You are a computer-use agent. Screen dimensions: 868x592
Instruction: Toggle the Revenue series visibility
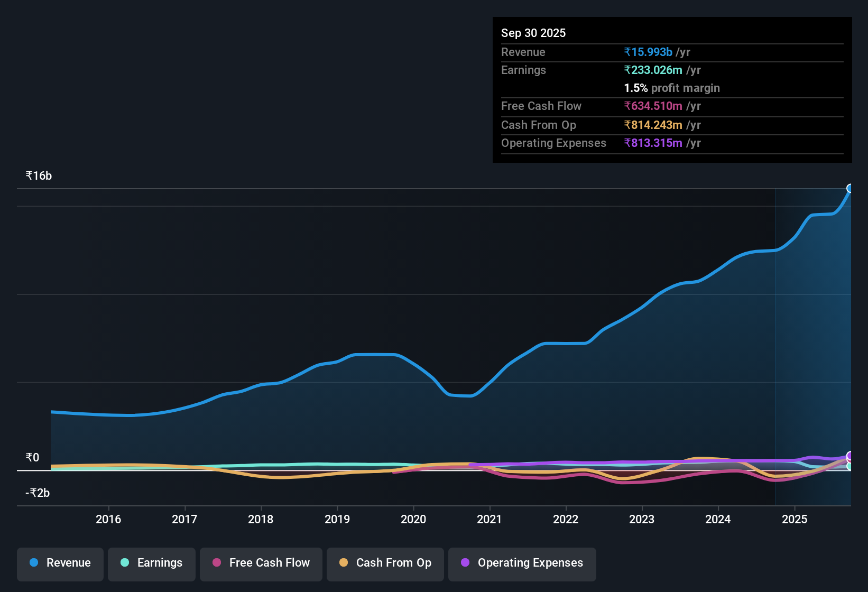60,563
